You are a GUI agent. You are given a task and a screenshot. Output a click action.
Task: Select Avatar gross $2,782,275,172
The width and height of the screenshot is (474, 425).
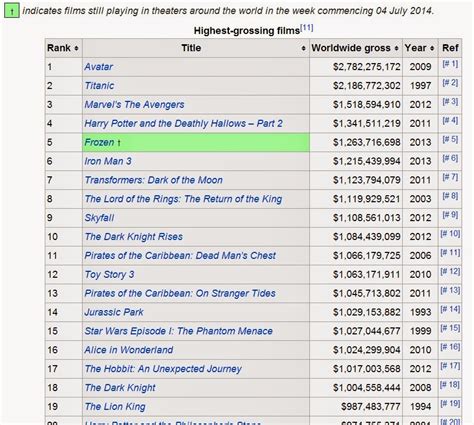367,67
